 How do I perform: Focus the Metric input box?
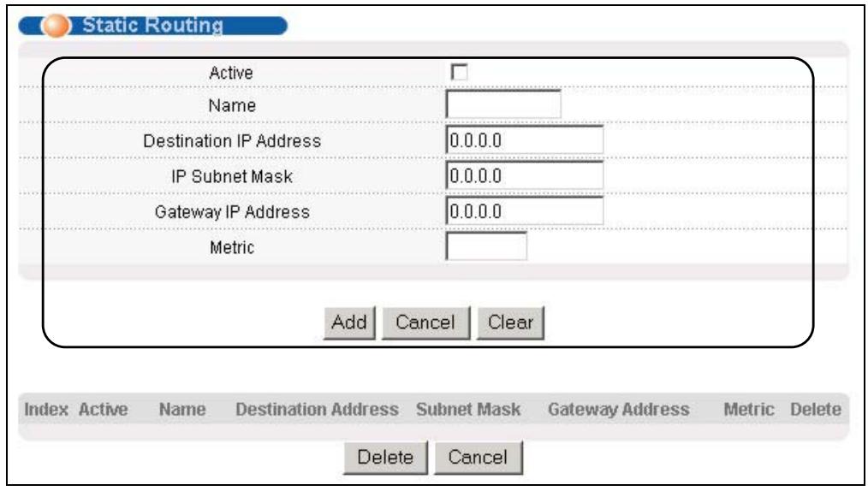click(x=486, y=246)
